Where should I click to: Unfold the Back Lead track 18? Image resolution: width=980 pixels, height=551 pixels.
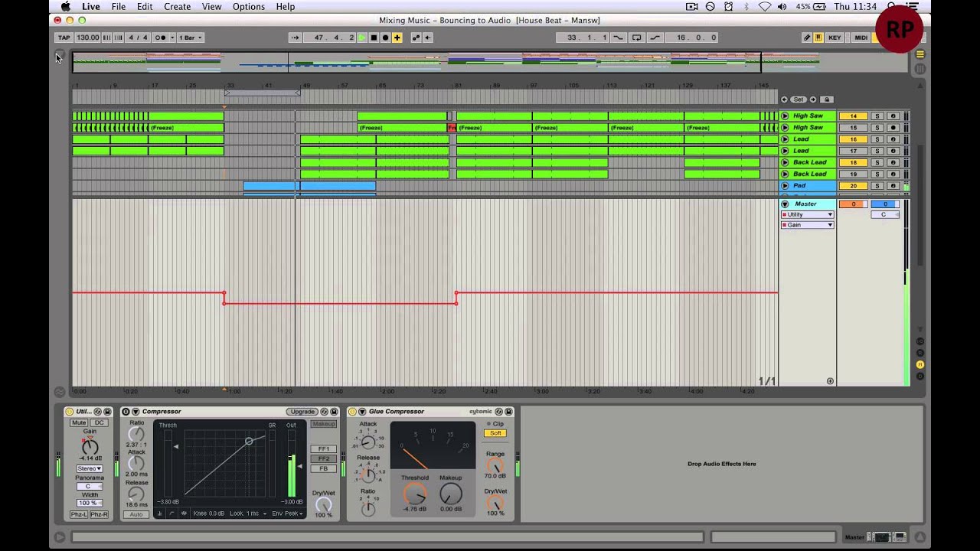[785, 162]
